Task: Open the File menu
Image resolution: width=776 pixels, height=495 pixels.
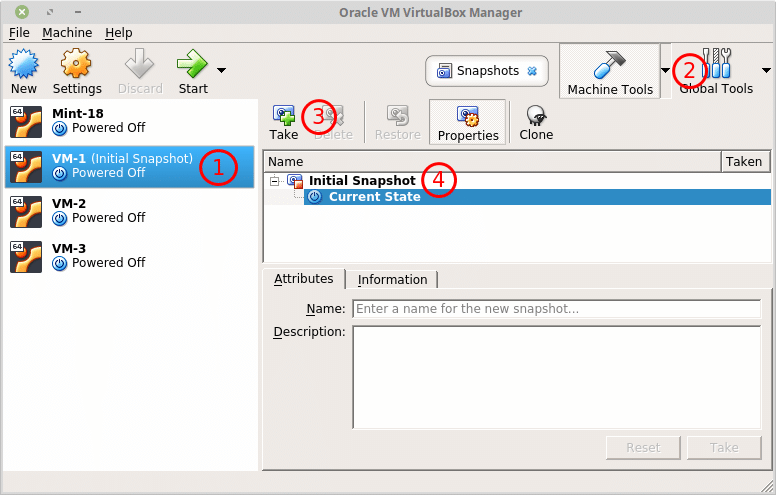Action: tap(19, 33)
